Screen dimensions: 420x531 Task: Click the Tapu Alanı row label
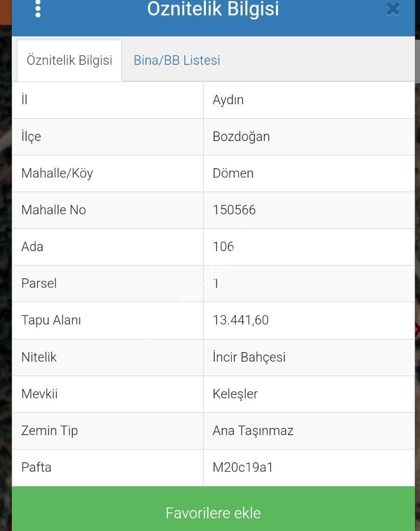[51, 320]
